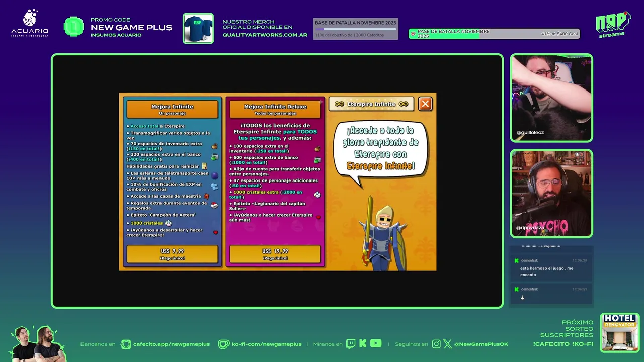Viewport: 644px width, 362px height.
Task: Click the scroll icon next to Habilidades gratis
Action: click(x=204, y=166)
